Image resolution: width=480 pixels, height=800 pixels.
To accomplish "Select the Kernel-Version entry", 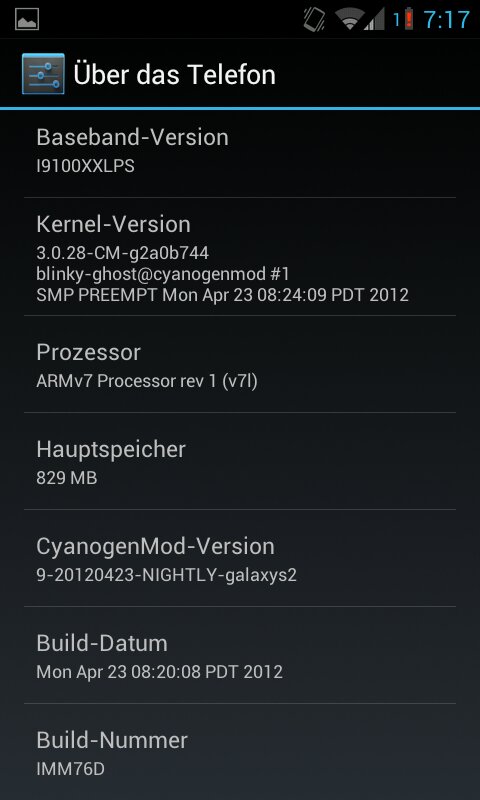I will (240, 257).
